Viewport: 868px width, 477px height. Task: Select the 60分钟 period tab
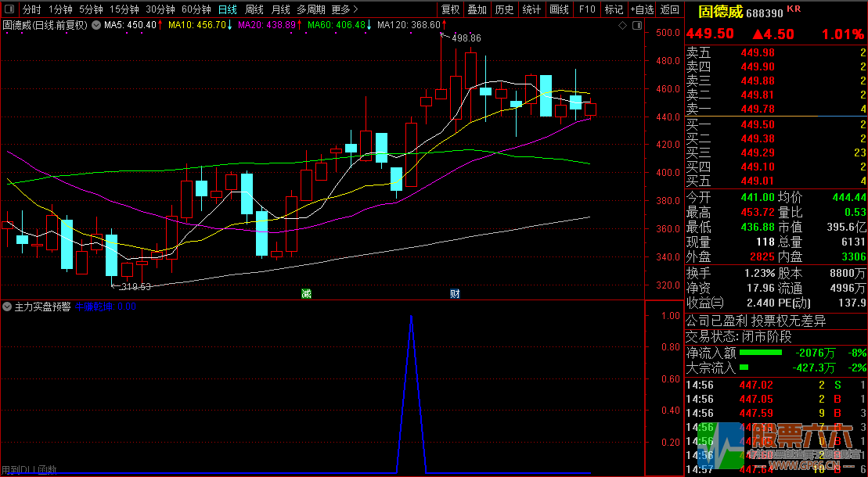pos(196,9)
